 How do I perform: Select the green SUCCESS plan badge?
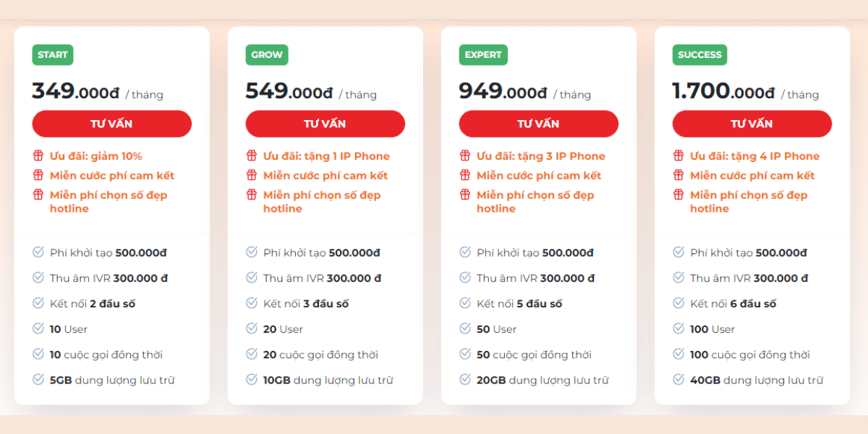[699, 55]
